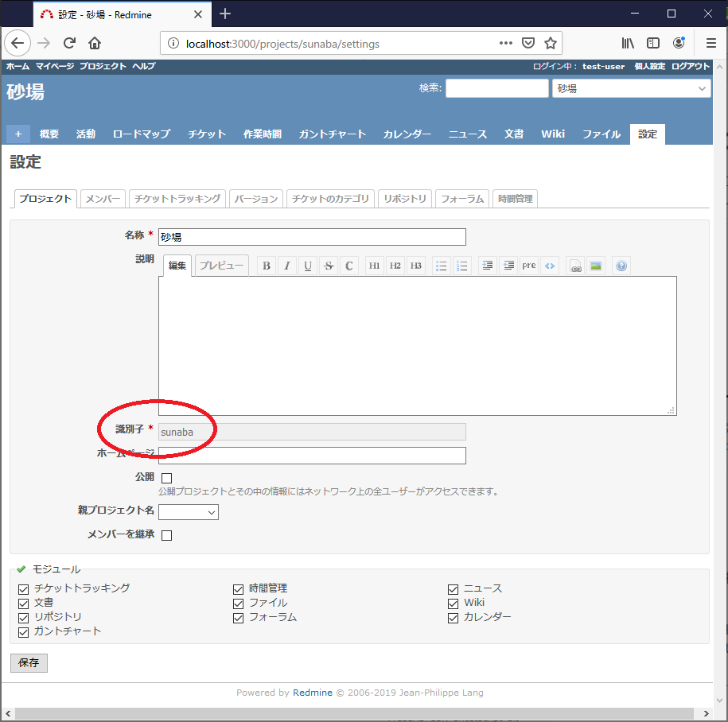The image size is (728, 722).
Task: Insert preformatted text with pre icon
Action: pos(529,266)
